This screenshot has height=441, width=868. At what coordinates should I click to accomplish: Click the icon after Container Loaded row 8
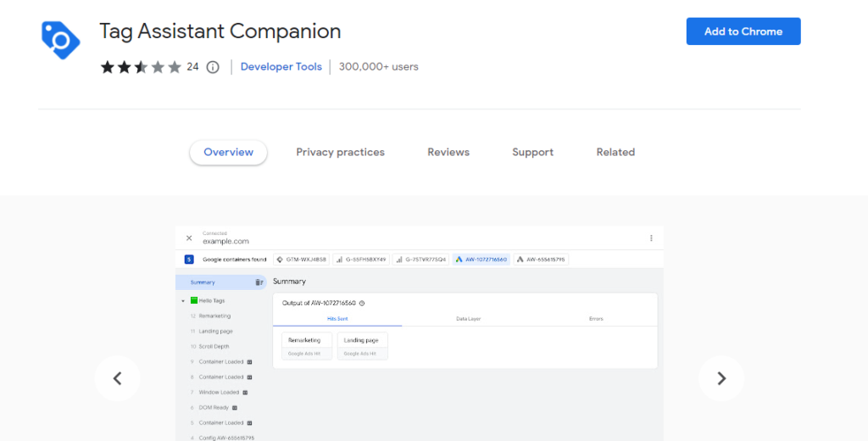point(250,377)
